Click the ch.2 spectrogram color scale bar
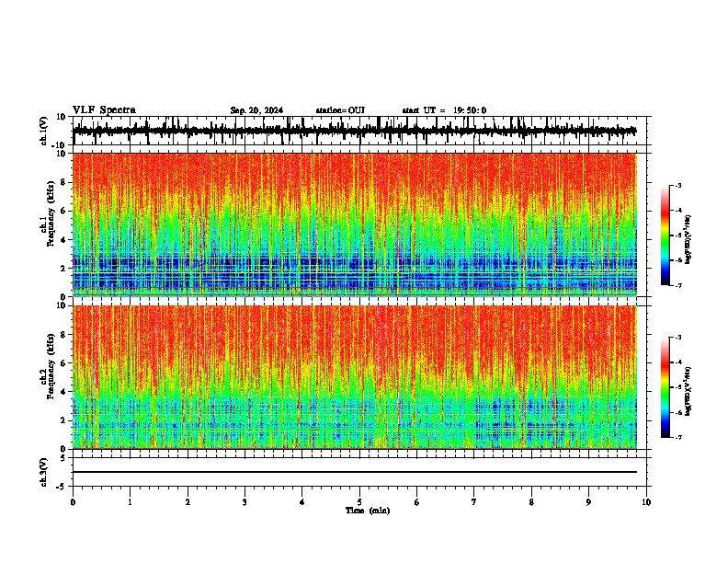The height and width of the screenshot is (563, 728). [665, 387]
